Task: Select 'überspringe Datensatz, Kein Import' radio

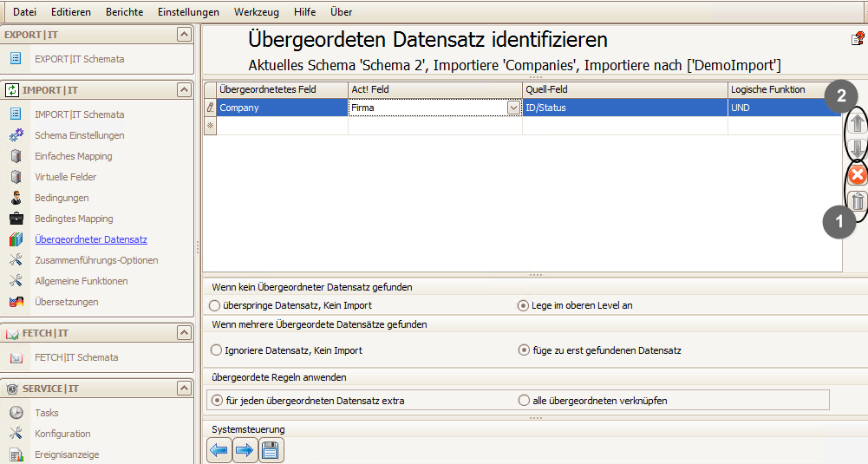Action: 215,305
